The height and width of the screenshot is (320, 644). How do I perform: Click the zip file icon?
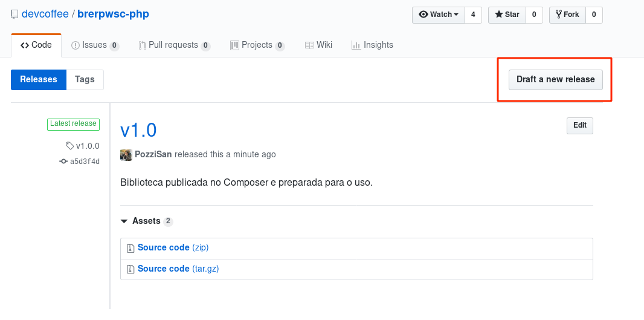(x=130, y=248)
